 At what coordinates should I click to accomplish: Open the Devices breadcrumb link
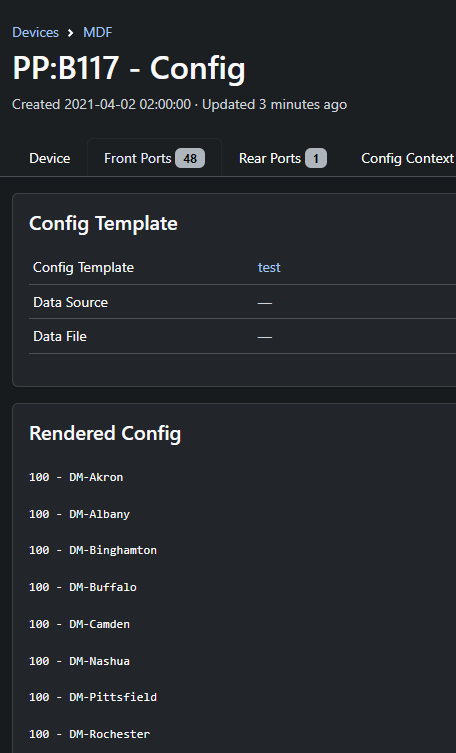tap(36, 32)
